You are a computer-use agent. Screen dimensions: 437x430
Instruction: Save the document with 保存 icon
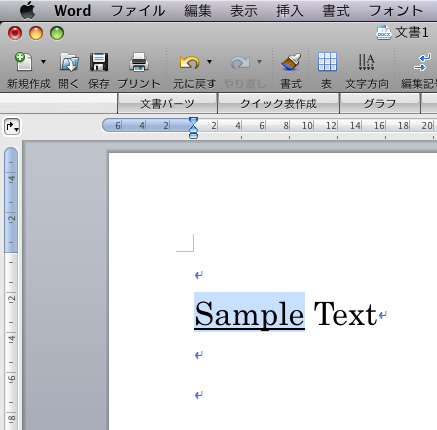99,62
